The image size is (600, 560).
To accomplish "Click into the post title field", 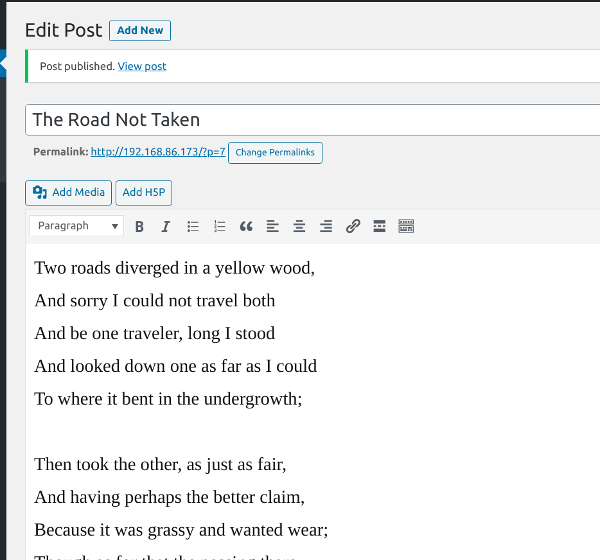I will click(300, 120).
